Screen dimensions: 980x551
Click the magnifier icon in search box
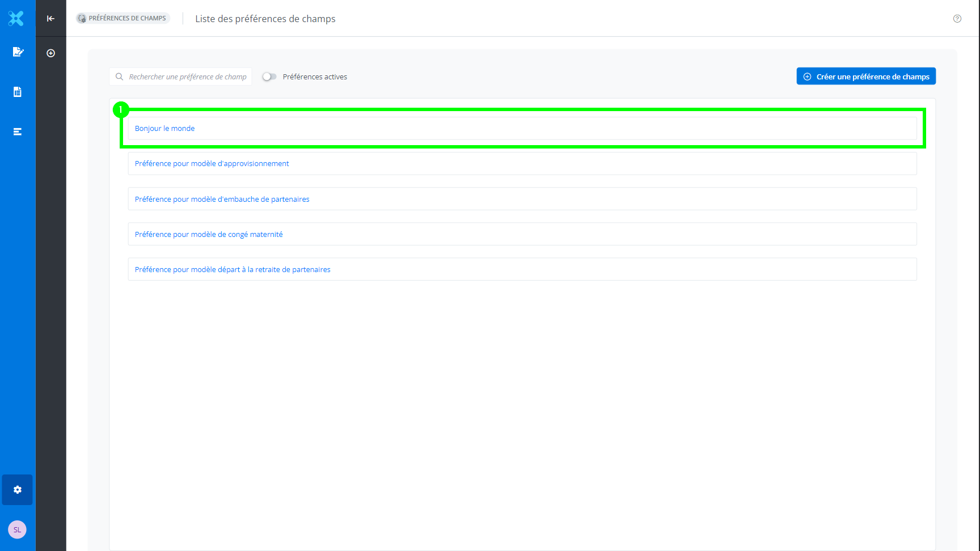click(x=119, y=77)
